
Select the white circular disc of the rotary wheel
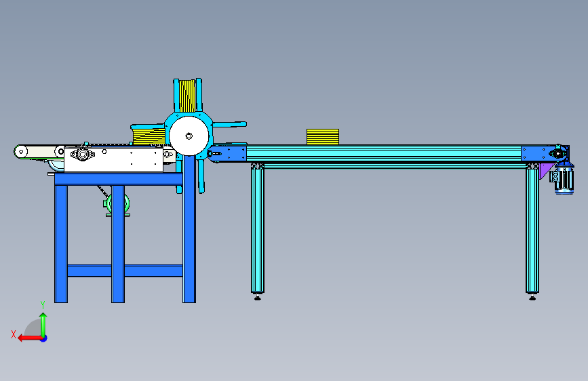pos(189,136)
